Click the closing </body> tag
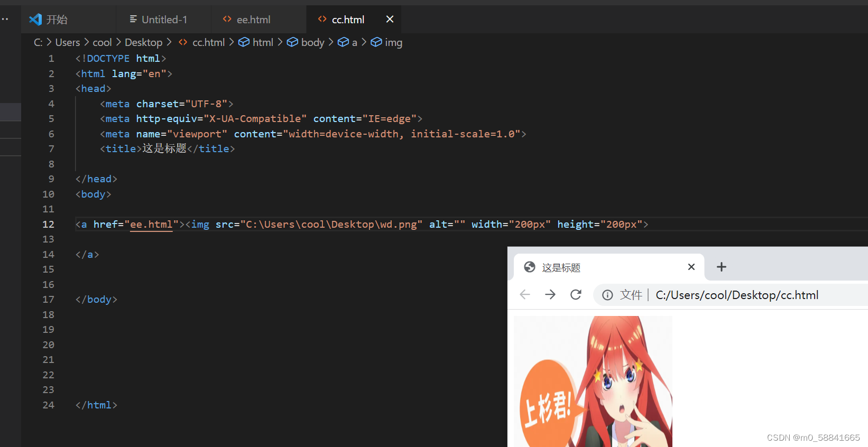This screenshot has width=868, height=447. pos(96,299)
